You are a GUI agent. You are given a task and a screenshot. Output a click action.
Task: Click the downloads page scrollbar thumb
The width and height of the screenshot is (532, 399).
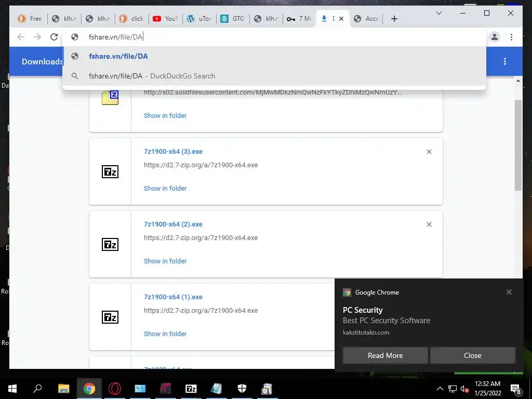(518, 145)
